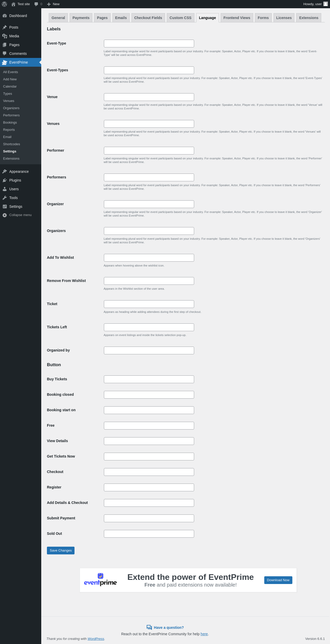This screenshot has height=644, width=330.
Task: Click the Collapse menu arrow icon
Action: (x=5, y=215)
